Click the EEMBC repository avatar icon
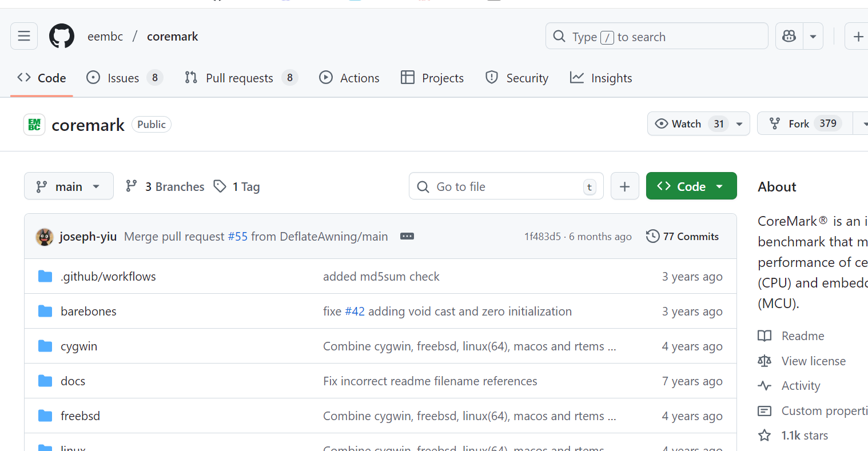 [x=34, y=125]
